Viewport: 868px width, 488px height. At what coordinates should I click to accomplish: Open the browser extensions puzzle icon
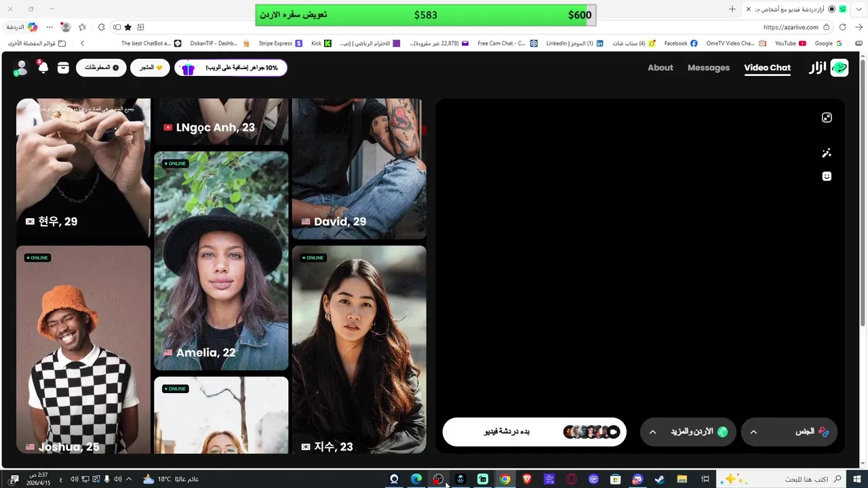pos(101,27)
